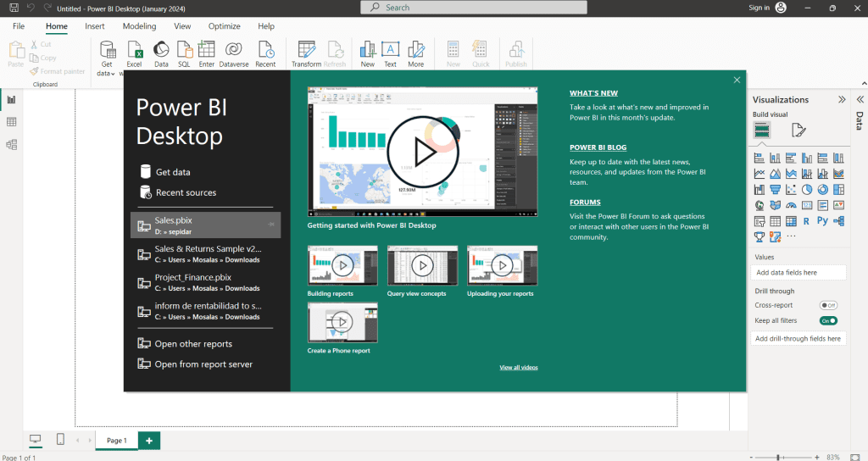The height and width of the screenshot is (461, 868).
Task: Open the Building reports video thumbnail
Action: click(x=342, y=265)
